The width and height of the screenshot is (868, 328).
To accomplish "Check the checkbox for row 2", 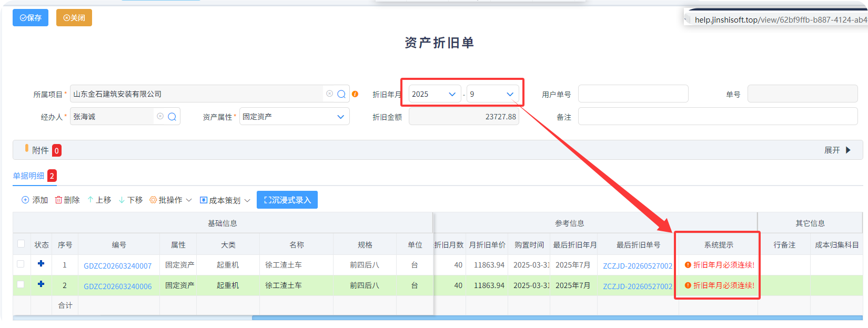I will tap(21, 284).
